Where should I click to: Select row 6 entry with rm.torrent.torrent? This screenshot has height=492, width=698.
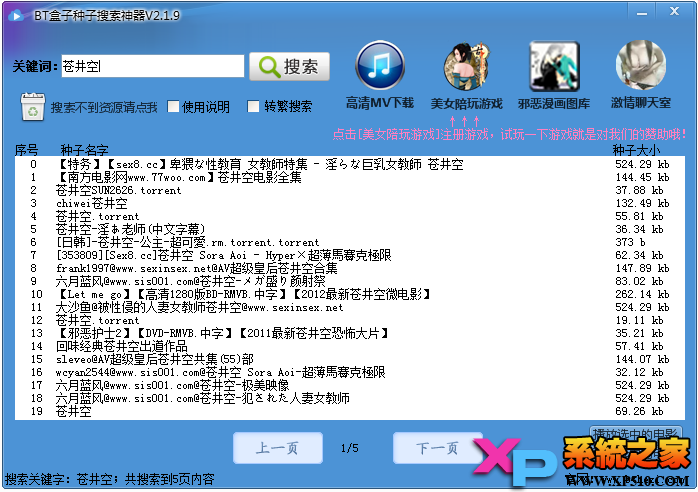click(350, 242)
